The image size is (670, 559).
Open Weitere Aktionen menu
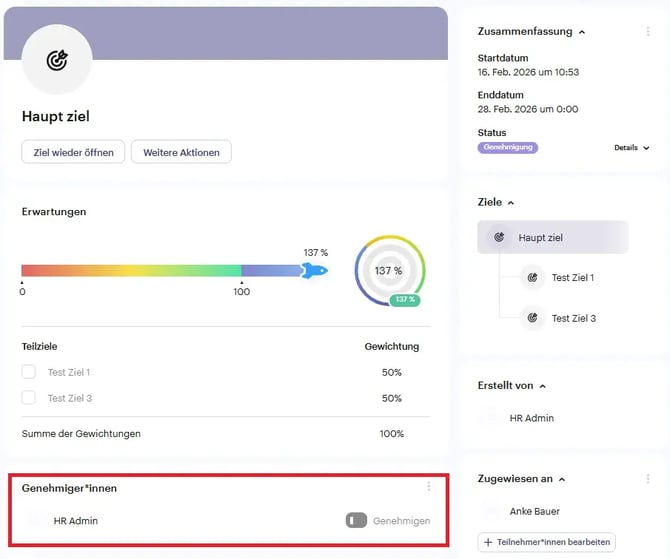coord(181,152)
